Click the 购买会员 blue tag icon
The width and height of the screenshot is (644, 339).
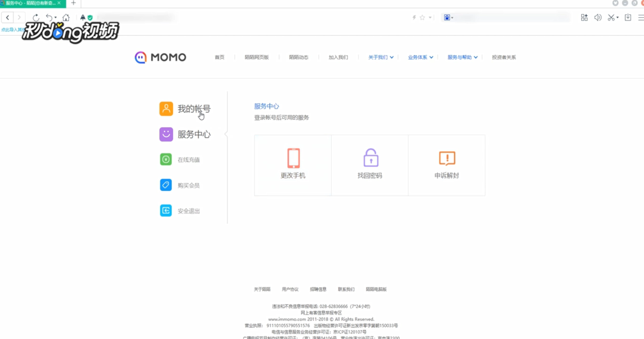(x=165, y=185)
